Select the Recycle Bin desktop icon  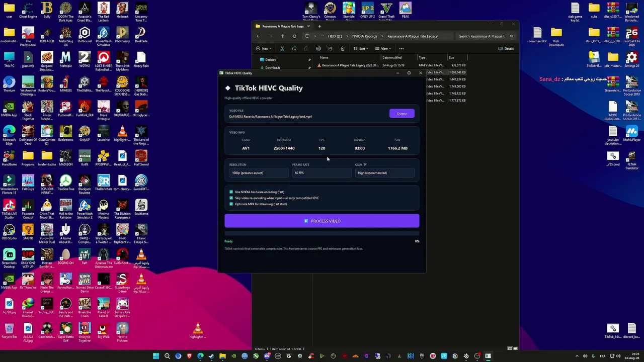coord(9,331)
